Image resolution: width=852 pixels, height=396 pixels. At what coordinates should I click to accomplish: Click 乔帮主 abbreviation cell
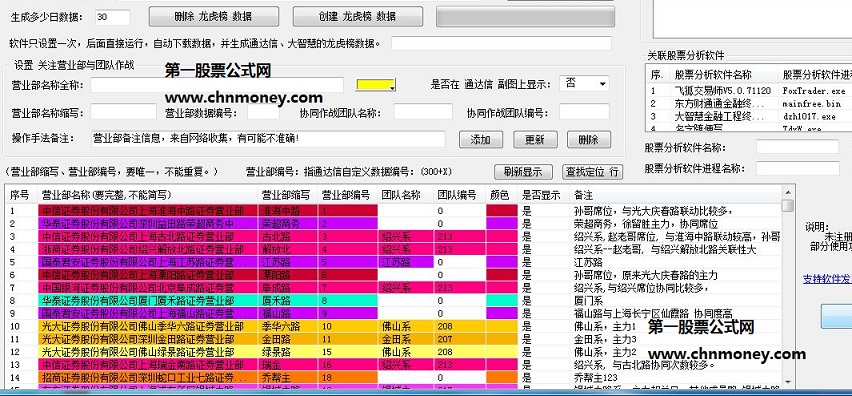pyautogui.click(x=288, y=378)
